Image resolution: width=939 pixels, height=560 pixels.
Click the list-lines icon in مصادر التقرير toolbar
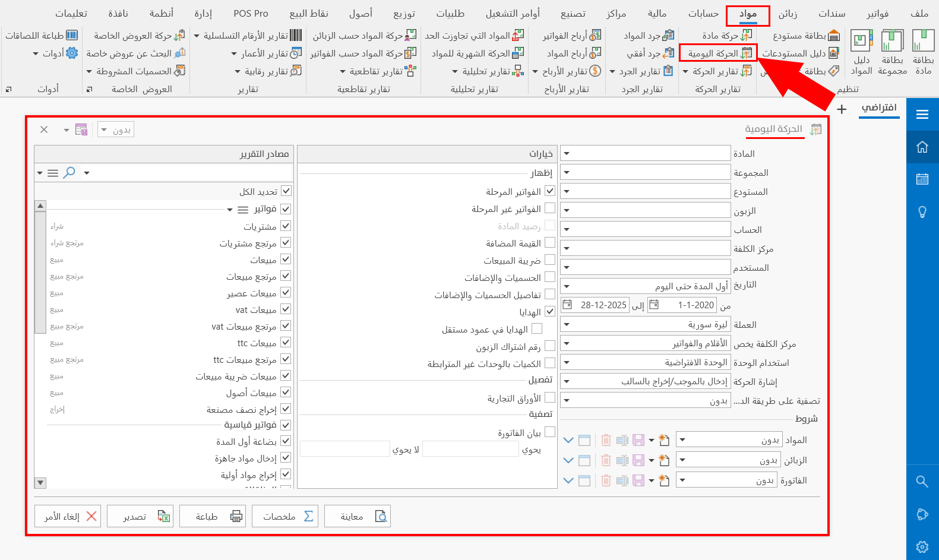point(53,173)
